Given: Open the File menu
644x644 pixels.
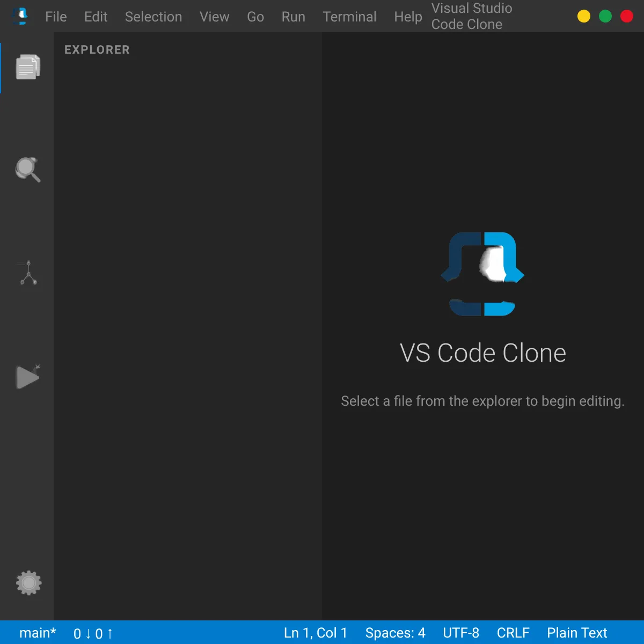Looking at the screenshot, I should click(x=56, y=17).
